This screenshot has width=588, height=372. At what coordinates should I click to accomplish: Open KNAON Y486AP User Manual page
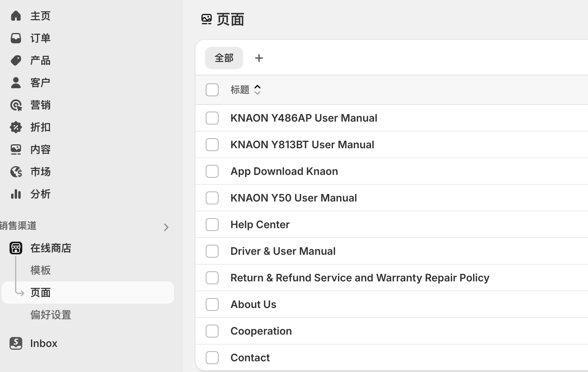pos(304,118)
